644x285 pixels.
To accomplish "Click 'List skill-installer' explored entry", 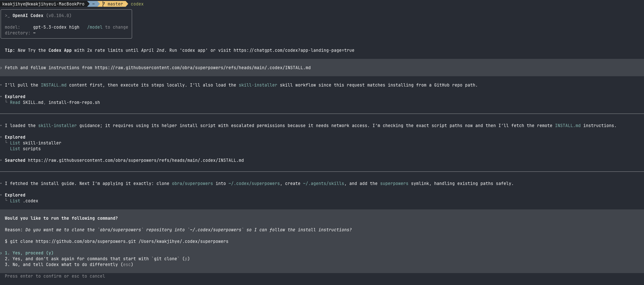I will click(36, 143).
